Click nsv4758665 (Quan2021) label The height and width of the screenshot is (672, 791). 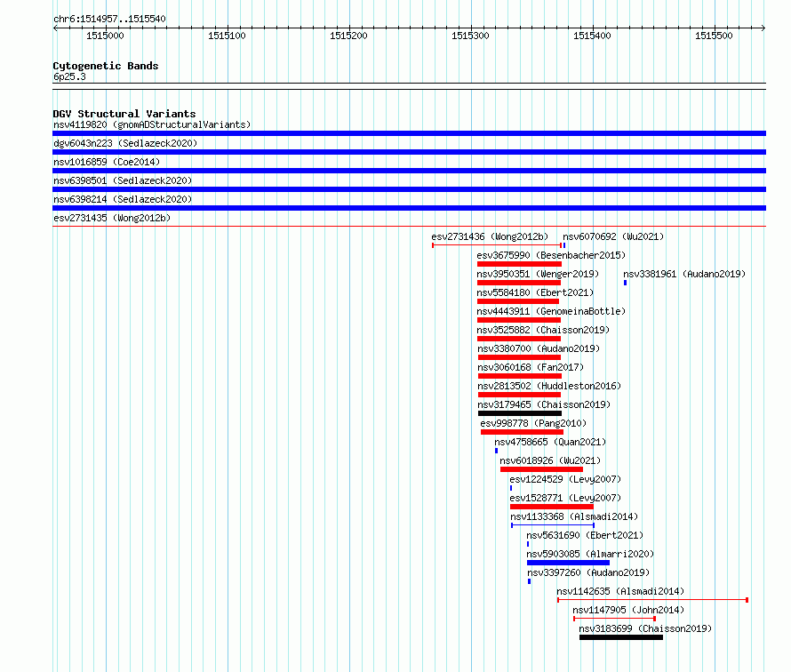pos(550,442)
